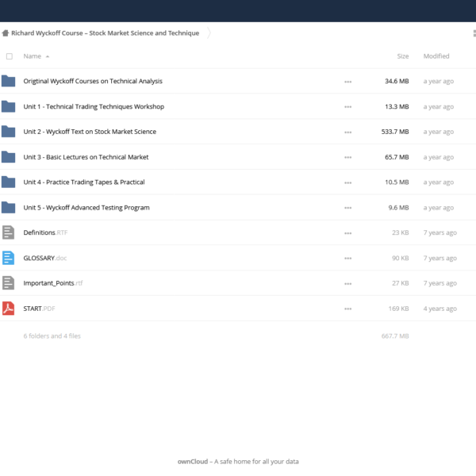This screenshot has height=476, width=476.
Task: Click the folder icon for Unit 1
Action: 8,106
